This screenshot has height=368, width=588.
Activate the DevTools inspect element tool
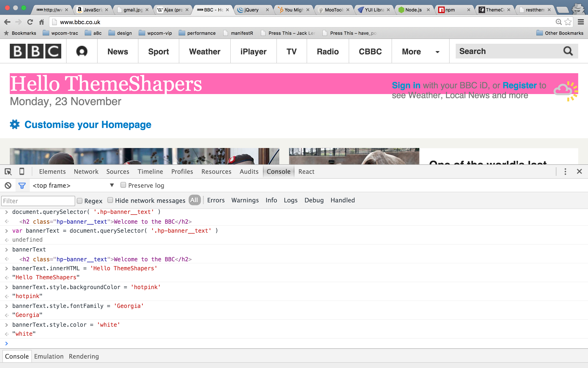click(8, 172)
